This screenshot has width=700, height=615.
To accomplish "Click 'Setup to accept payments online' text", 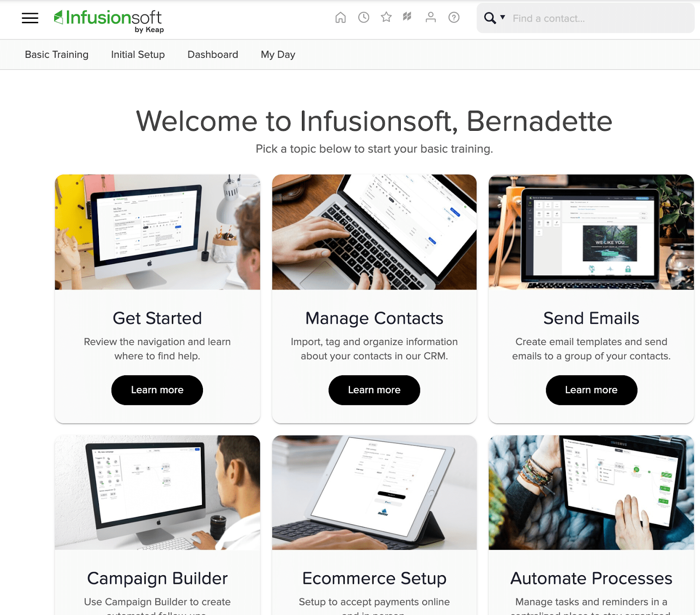I will (x=374, y=602).
